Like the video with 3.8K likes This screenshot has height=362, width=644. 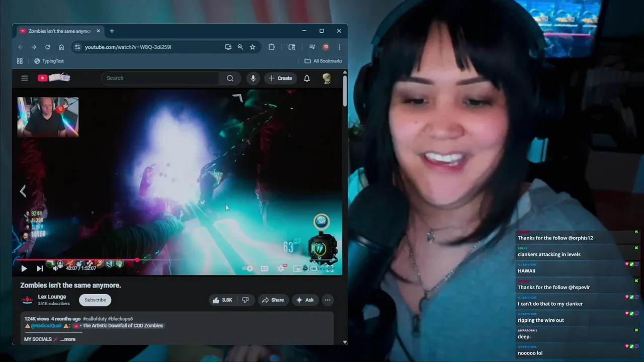(x=222, y=300)
